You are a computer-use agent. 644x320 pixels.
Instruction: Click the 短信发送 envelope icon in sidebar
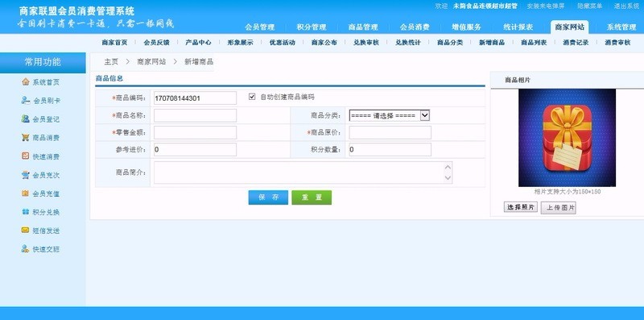26,231
